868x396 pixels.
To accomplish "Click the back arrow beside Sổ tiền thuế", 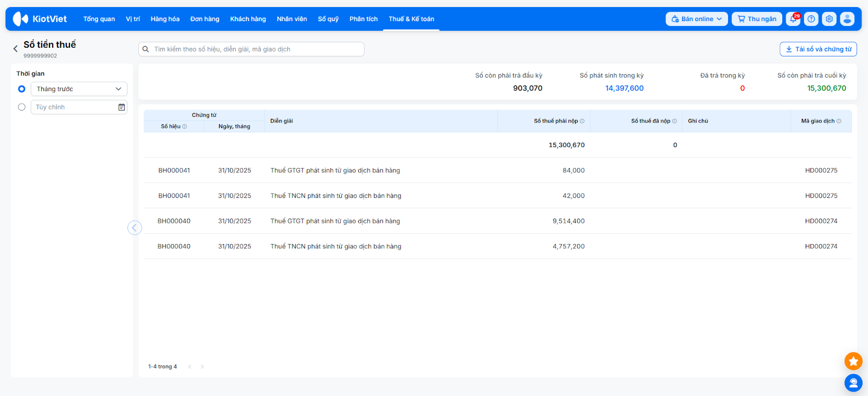I will (15, 49).
